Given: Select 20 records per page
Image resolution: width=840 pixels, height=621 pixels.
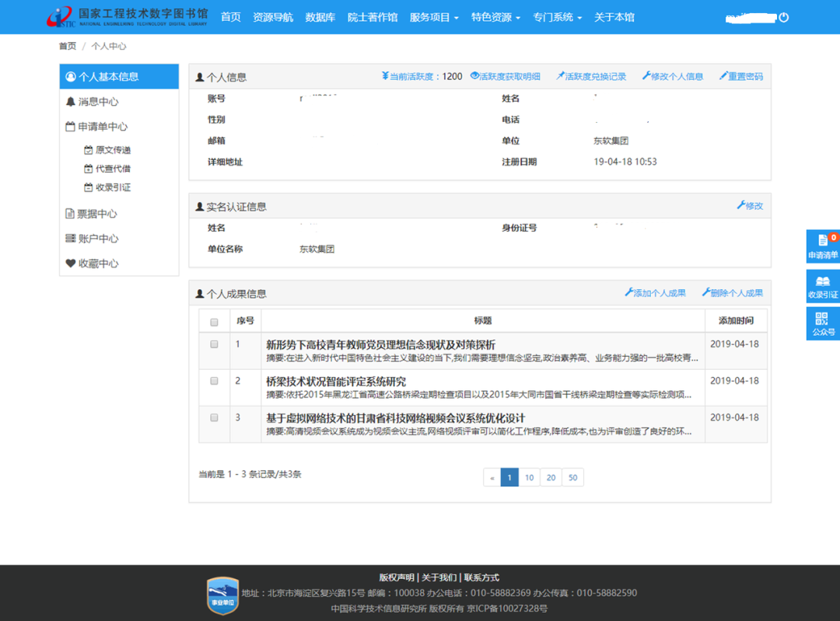Looking at the screenshot, I should [x=551, y=477].
